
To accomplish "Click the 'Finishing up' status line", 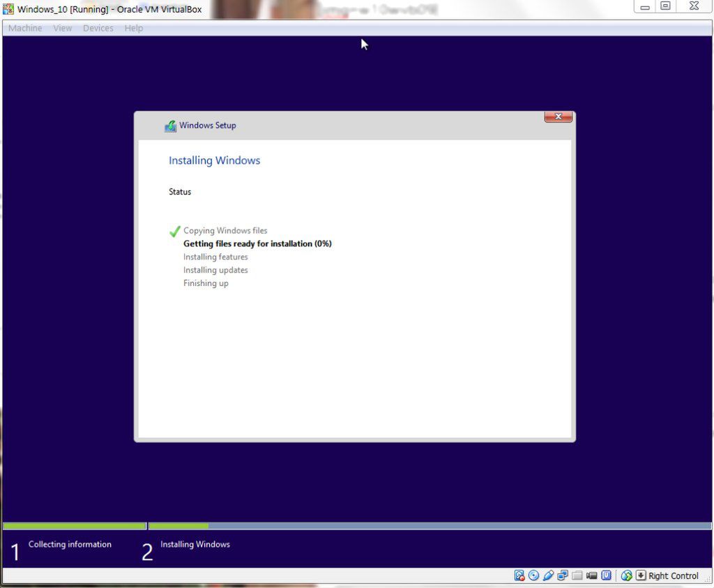I will click(x=206, y=283).
